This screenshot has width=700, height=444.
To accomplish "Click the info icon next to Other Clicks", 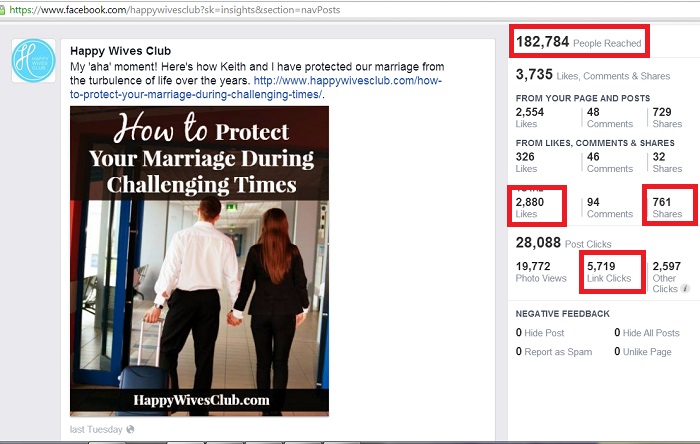I will [685, 288].
